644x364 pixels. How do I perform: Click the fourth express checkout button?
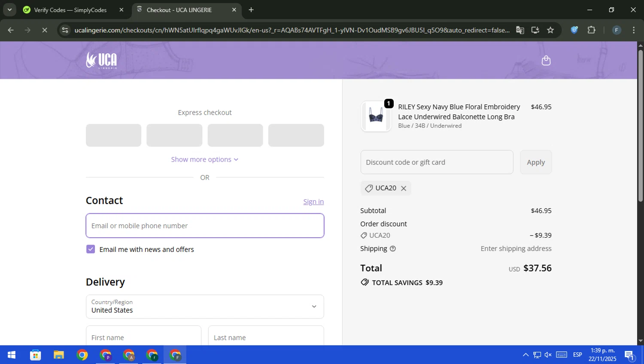296,135
